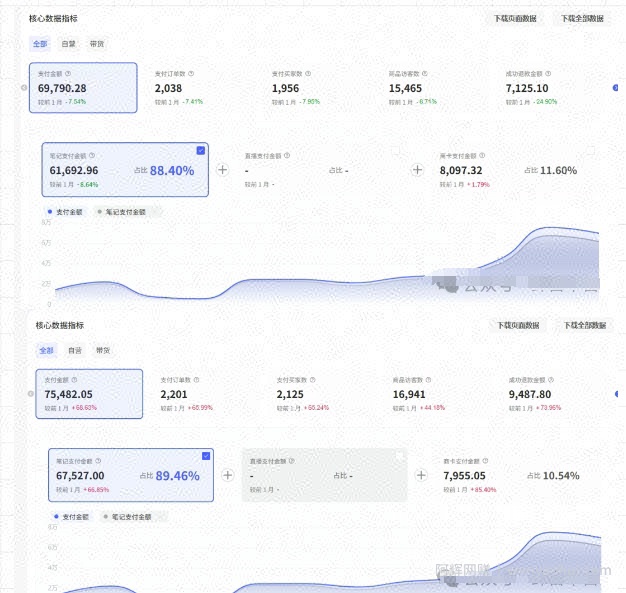Click 下载全部数据 button in second panel

point(585,325)
